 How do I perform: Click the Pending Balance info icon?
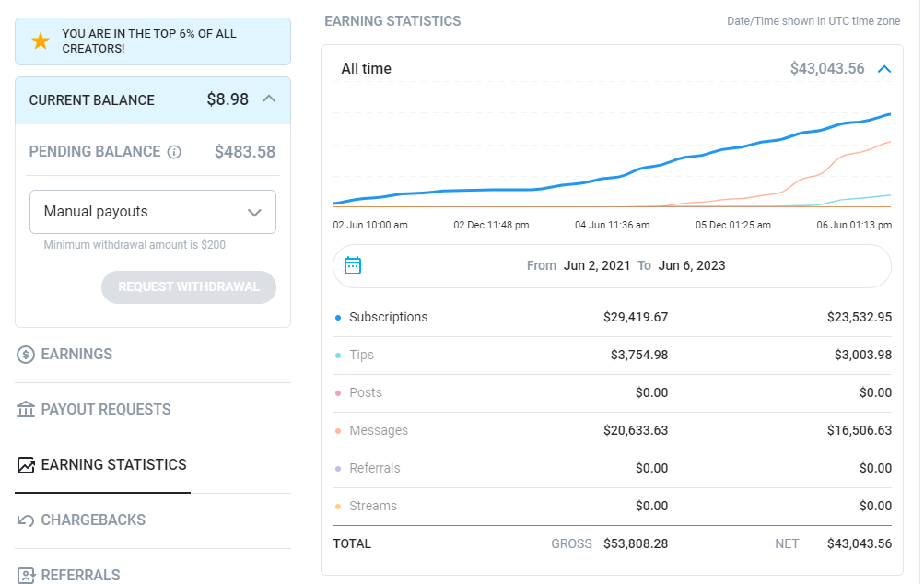(174, 152)
